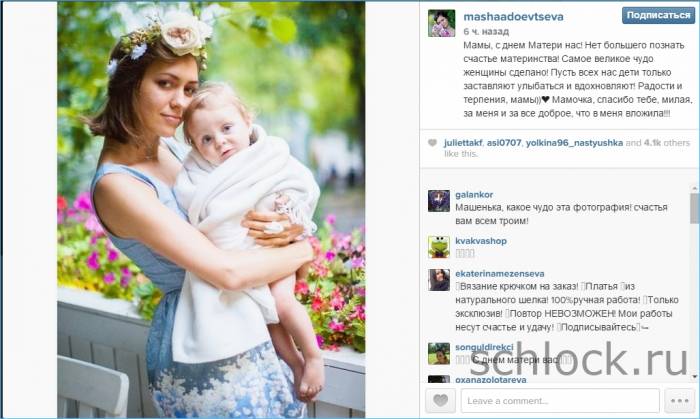This screenshot has height=419, width=700.
Task: Click songuldirekci's avatar picture
Action: coord(439,353)
